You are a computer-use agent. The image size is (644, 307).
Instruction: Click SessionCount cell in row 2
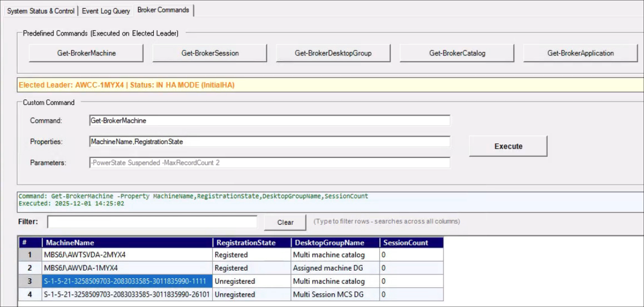411,268
